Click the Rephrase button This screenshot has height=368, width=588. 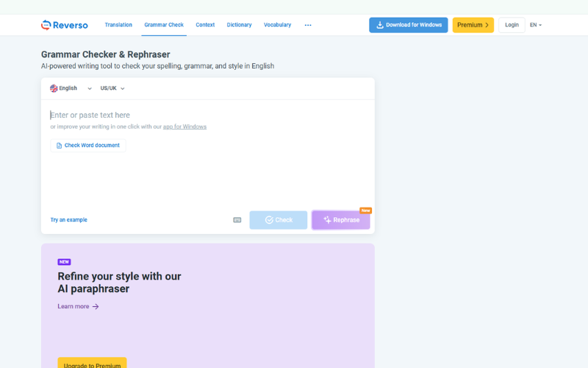[x=341, y=220]
